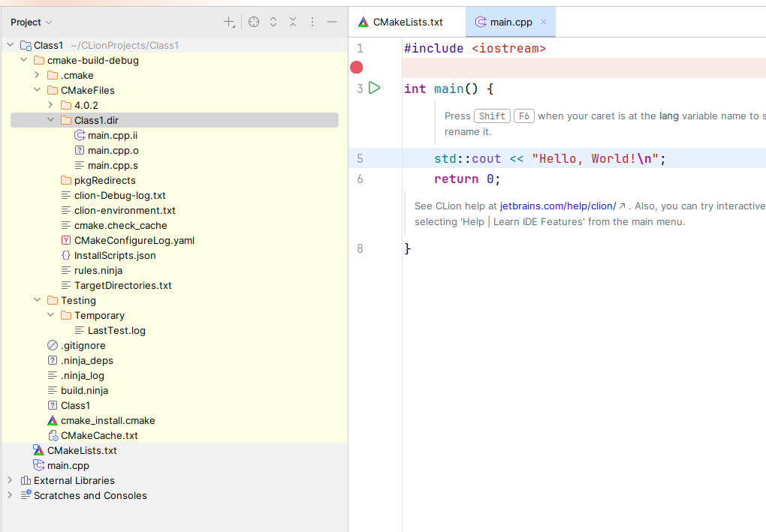Click Expand All icon in Project toolbar

click(x=273, y=23)
